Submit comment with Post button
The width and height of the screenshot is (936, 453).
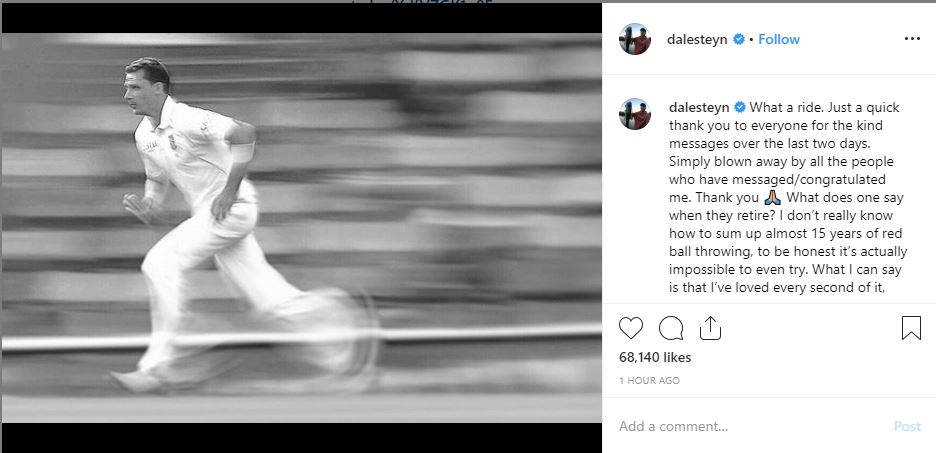907,426
